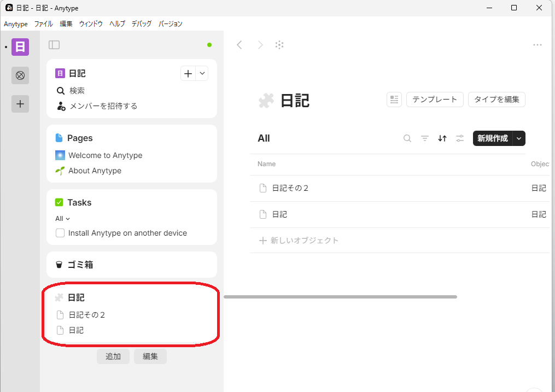Screen dimensions: 555x392
Task: Open the バージョン menu
Action: [x=170, y=24]
